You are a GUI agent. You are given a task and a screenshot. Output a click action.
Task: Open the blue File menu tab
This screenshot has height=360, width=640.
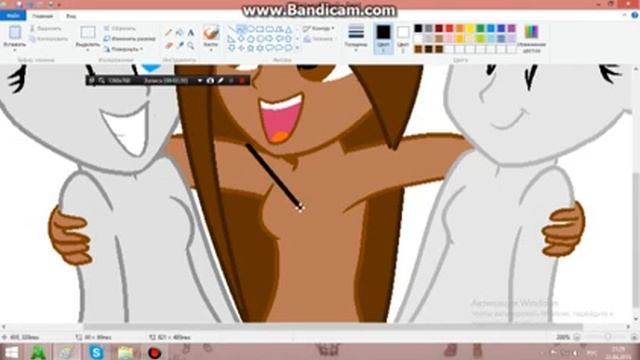(13, 16)
